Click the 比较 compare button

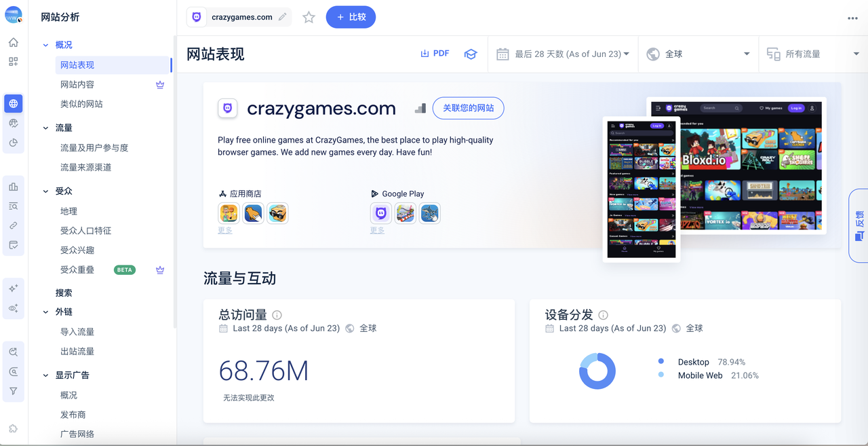[x=351, y=17]
